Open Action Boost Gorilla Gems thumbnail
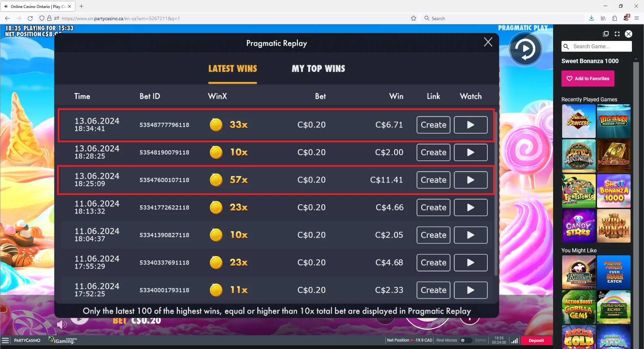Image resolution: width=644 pixels, height=349 pixels. (x=579, y=307)
